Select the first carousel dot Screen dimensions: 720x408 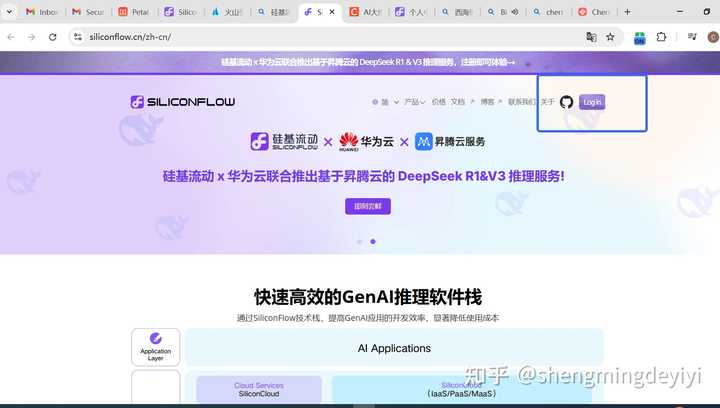(x=360, y=241)
